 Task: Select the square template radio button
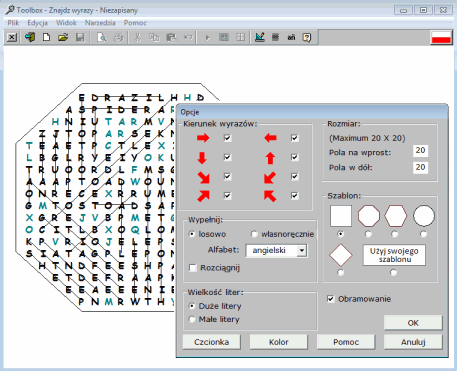coord(340,234)
